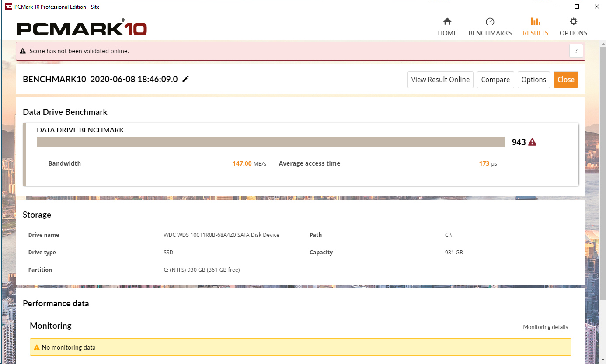Open Monitoring details link
This screenshot has width=606, height=364.
point(545,327)
